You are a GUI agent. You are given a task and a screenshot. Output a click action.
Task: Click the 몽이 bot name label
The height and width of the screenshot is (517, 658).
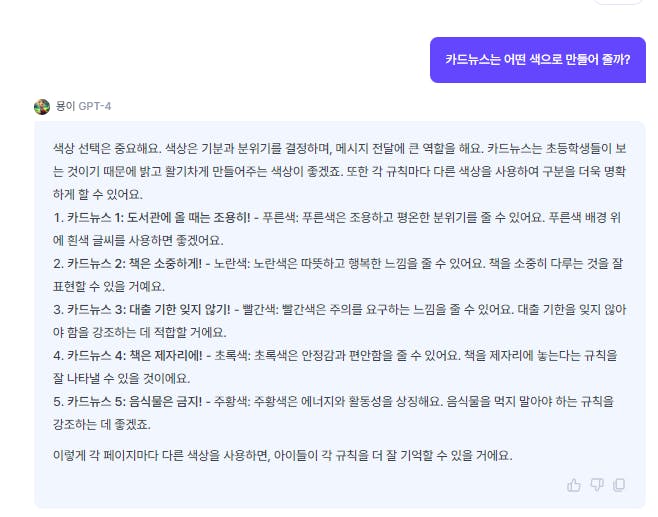coord(65,106)
